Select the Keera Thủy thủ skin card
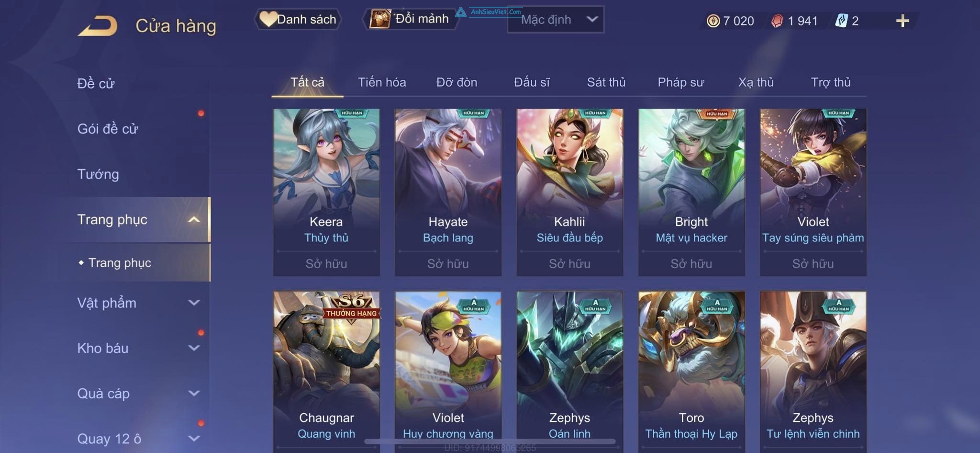The height and width of the screenshot is (453, 980). coord(326,192)
